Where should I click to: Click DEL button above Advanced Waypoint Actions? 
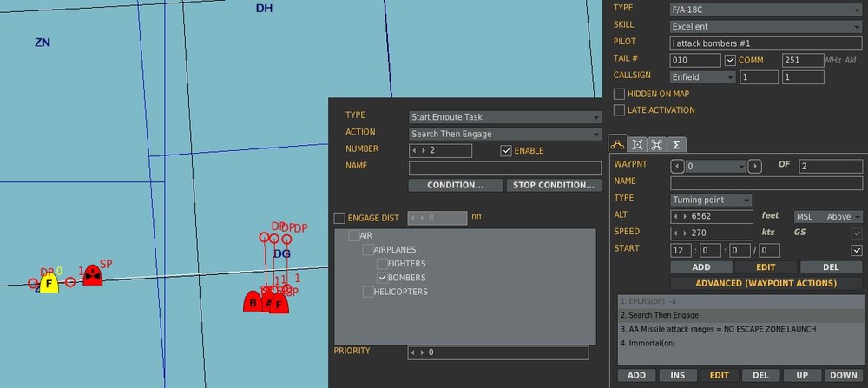(831, 267)
